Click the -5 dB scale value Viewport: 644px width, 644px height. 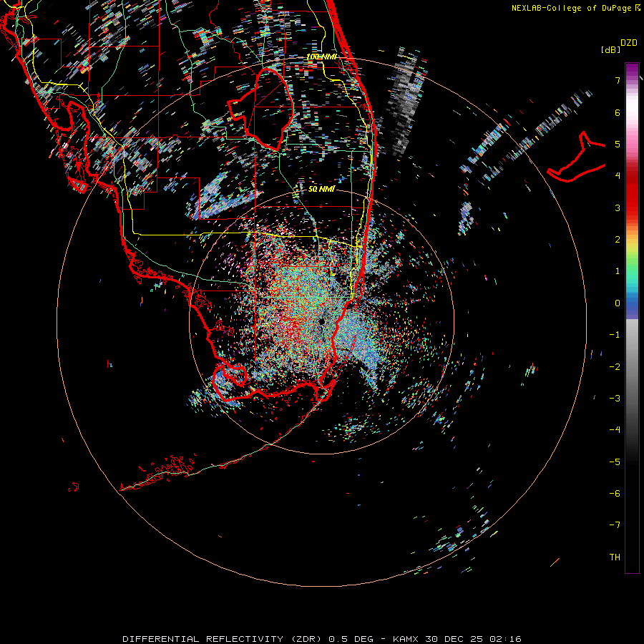(x=615, y=462)
